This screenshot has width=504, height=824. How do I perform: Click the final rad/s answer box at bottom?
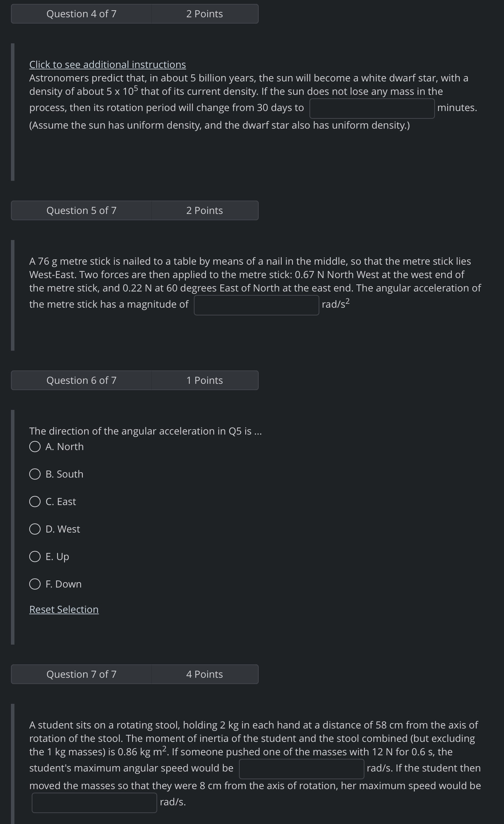pyautogui.click(x=94, y=802)
